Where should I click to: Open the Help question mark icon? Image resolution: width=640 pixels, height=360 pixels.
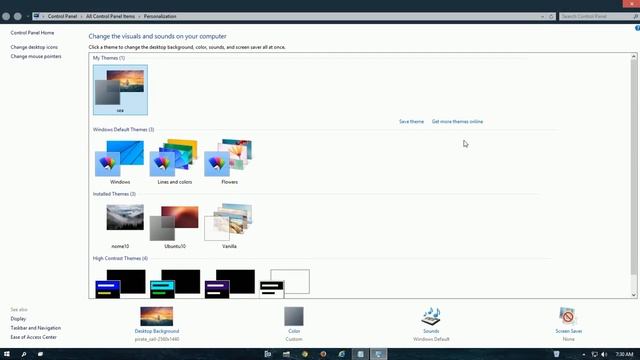[x=637, y=28]
